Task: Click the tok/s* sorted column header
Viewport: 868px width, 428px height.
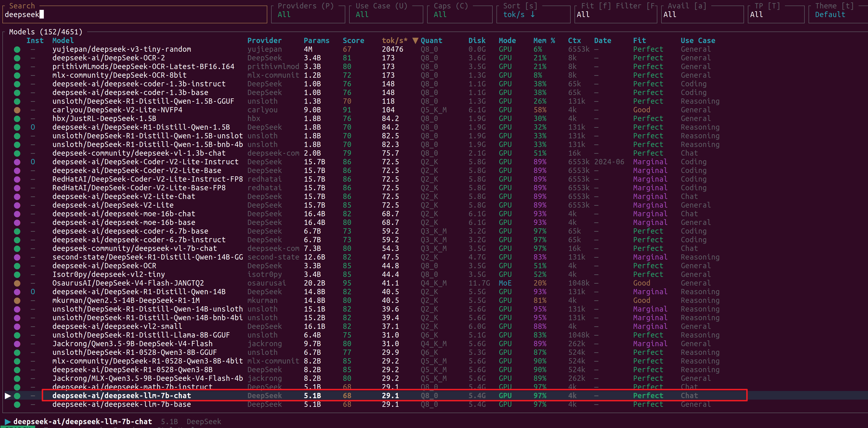Action: 395,40
